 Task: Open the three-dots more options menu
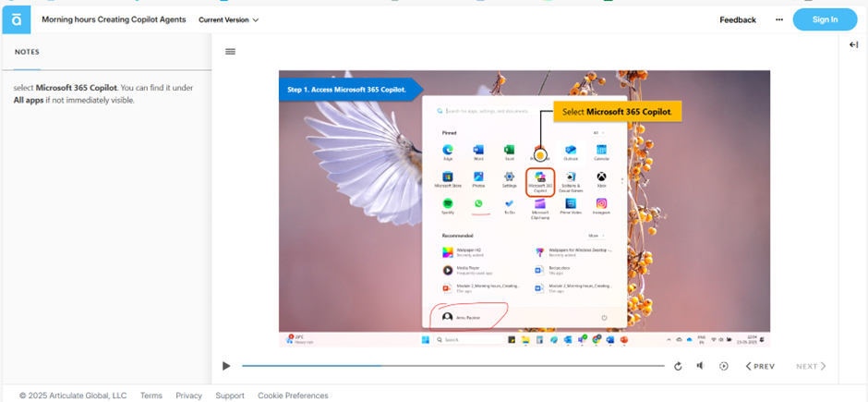click(778, 20)
